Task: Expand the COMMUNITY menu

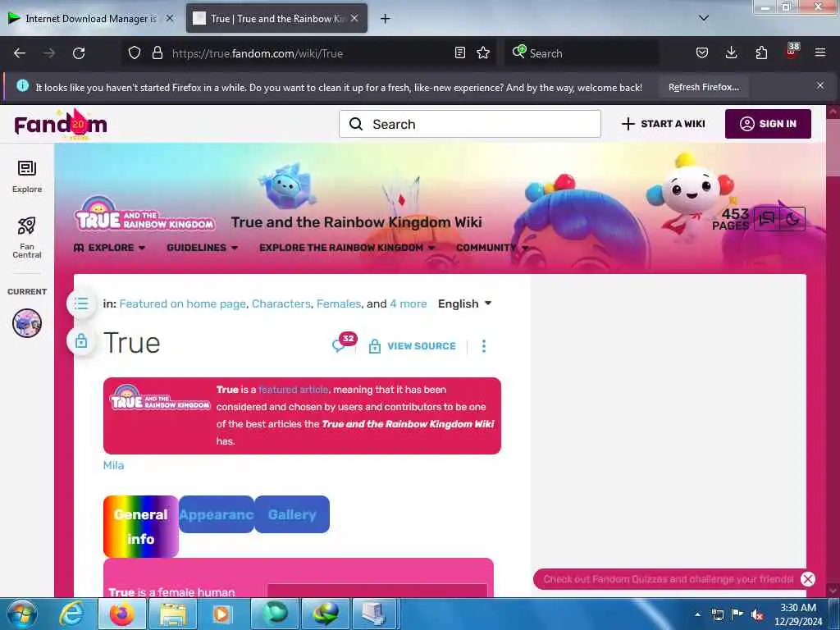Action: coord(492,248)
